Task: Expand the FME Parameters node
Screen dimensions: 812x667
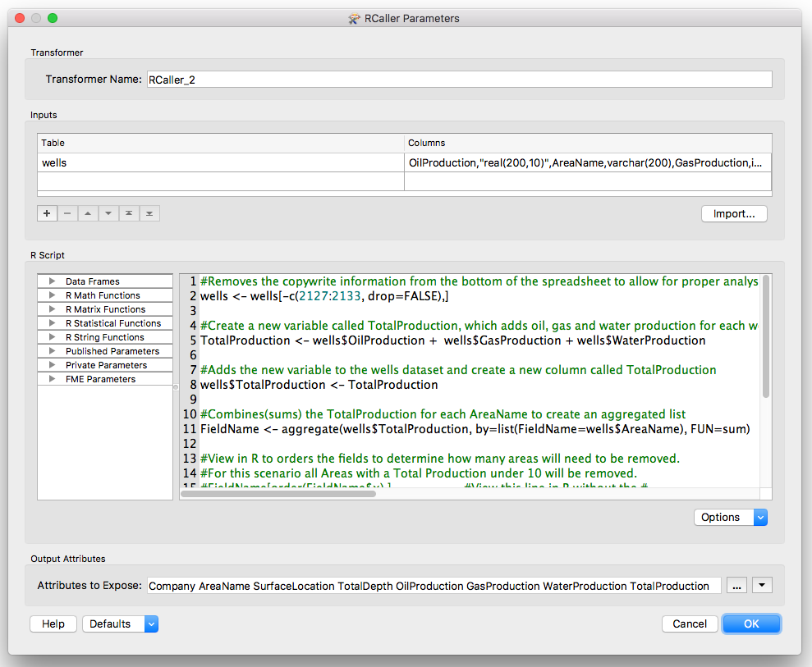Action: [x=52, y=379]
